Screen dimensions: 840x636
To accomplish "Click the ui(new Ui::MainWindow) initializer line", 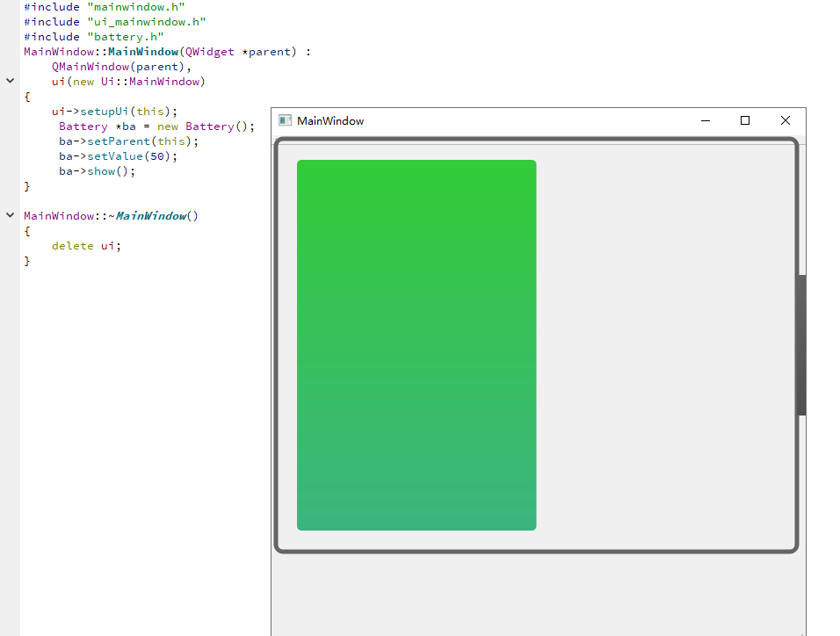I will point(127,82).
